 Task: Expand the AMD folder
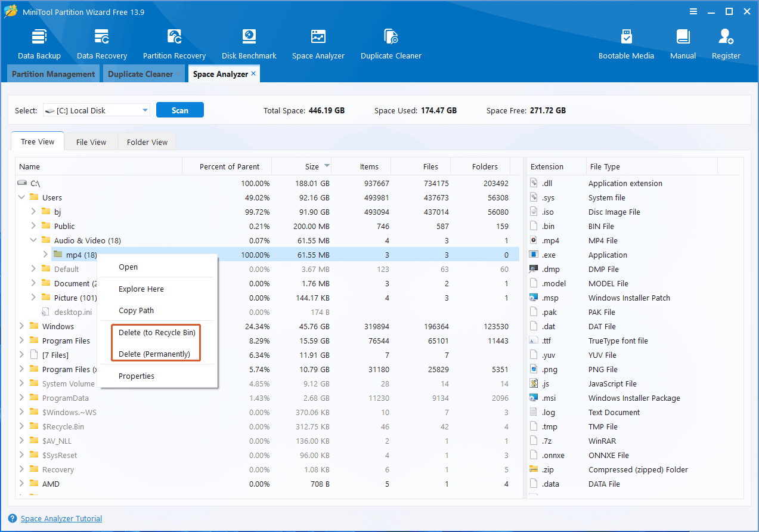point(22,484)
